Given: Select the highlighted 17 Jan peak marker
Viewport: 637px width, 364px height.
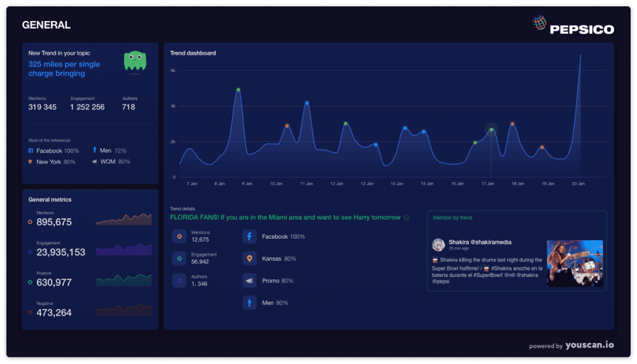Looking at the screenshot, I should tap(491, 130).
